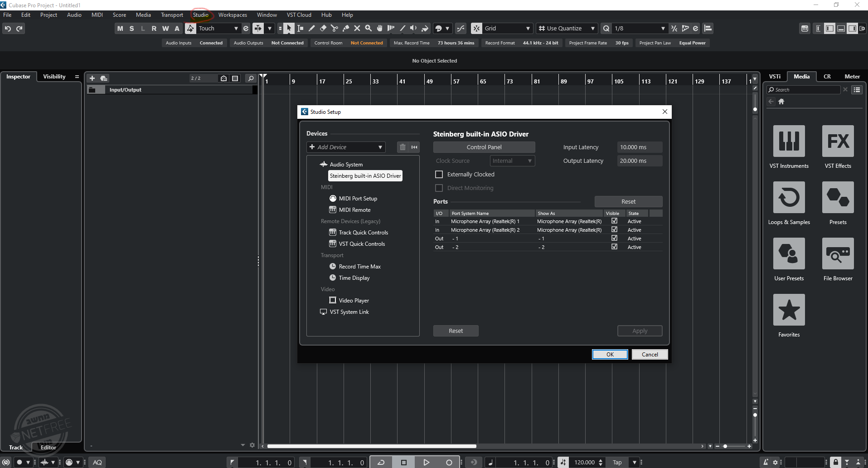Viewport: 868px width, 468px height.
Task: Select the Zoom magnifier tool
Action: 368,28
